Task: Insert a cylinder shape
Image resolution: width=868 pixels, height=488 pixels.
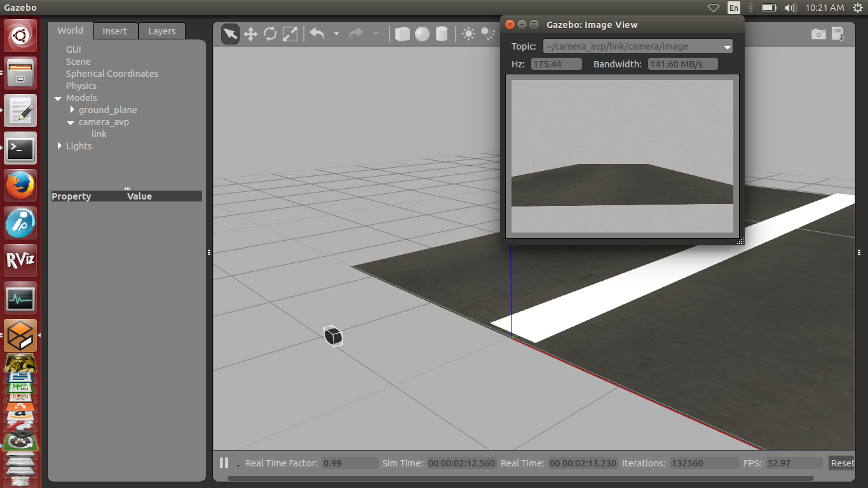Action: click(442, 34)
